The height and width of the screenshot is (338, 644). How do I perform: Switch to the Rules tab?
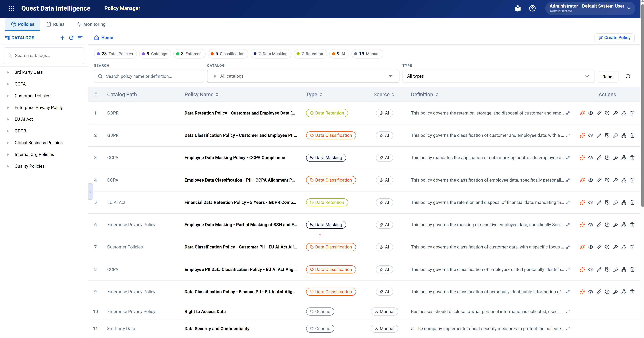tap(56, 24)
